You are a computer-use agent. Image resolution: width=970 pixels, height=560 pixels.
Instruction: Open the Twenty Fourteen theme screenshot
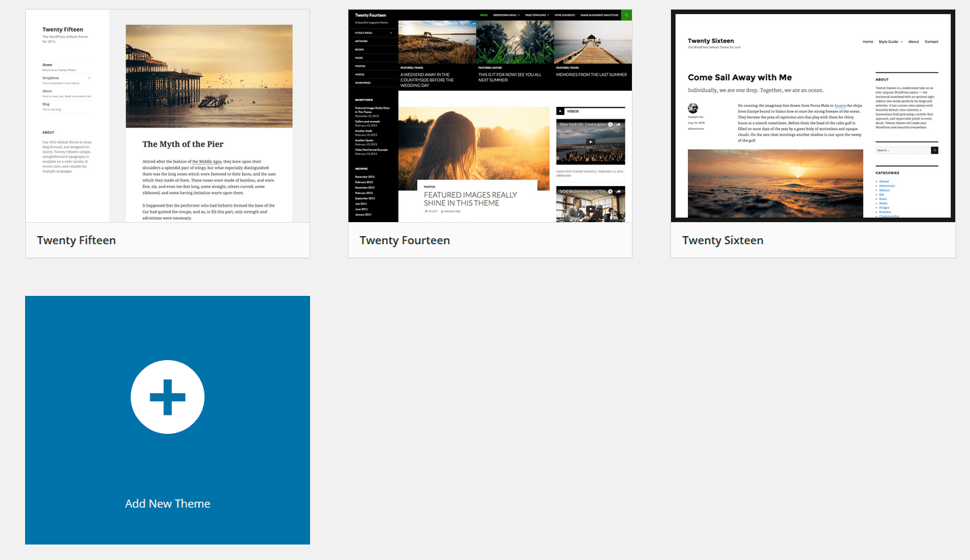[490, 116]
